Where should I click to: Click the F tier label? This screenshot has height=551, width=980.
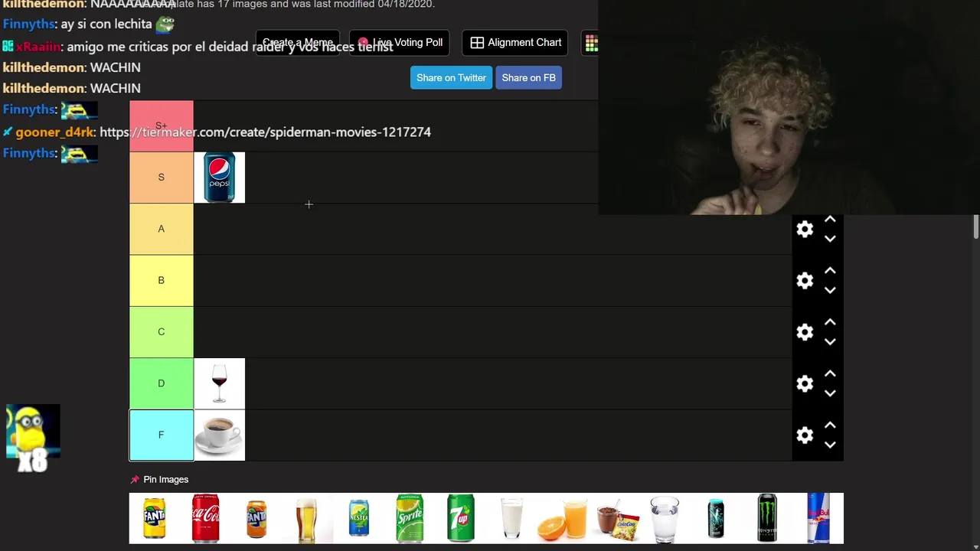click(161, 435)
